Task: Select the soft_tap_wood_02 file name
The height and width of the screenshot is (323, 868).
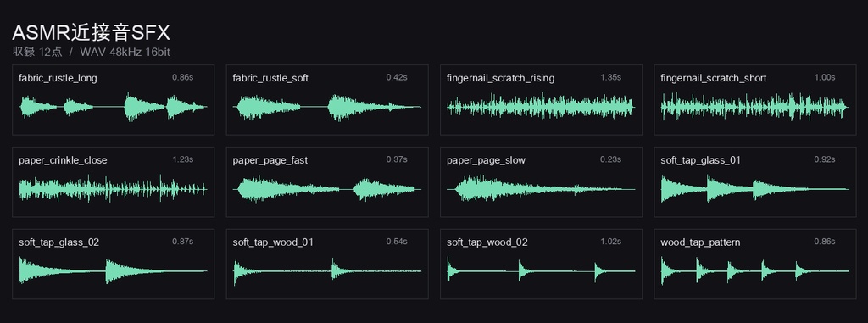Action: point(487,242)
